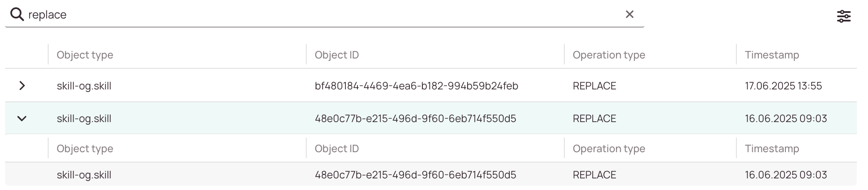Click nested table Operation type header
Image resolution: width=868 pixels, height=190 pixels.
tap(609, 149)
